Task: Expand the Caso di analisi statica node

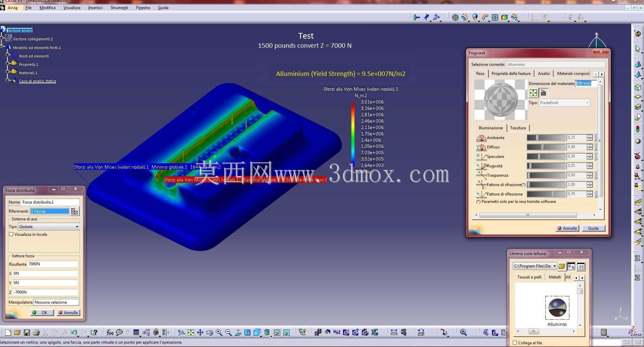Action: pyautogui.click(x=8, y=80)
